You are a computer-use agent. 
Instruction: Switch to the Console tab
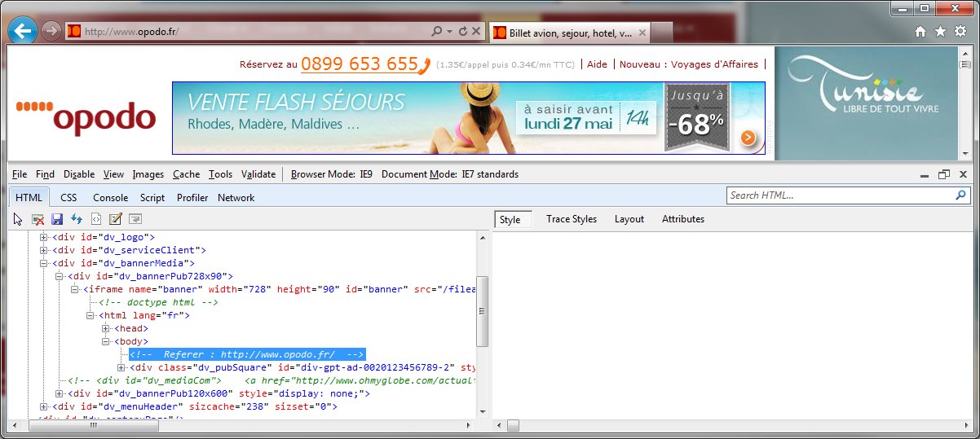[x=110, y=198]
